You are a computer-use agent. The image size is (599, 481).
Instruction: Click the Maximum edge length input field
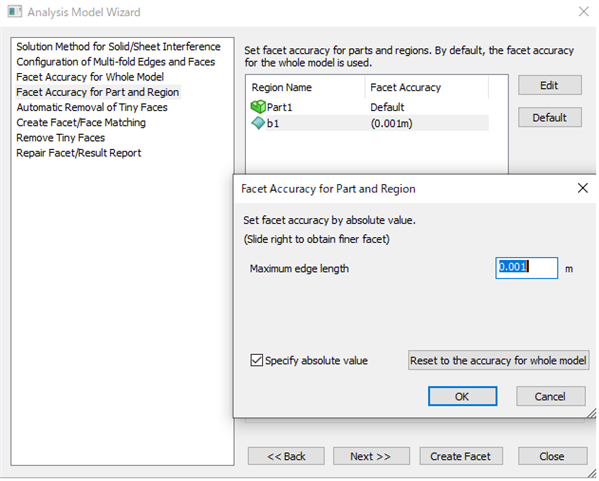pyautogui.click(x=526, y=268)
